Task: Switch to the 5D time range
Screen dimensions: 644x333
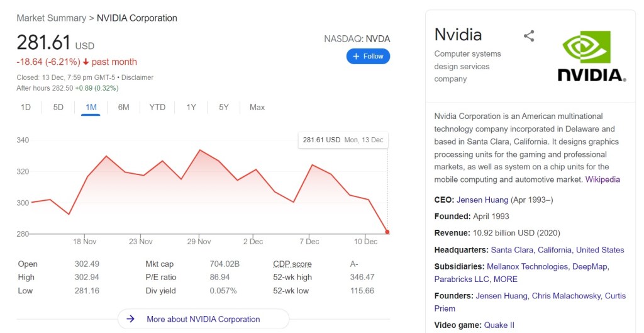Action: pyautogui.click(x=58, y=107)
